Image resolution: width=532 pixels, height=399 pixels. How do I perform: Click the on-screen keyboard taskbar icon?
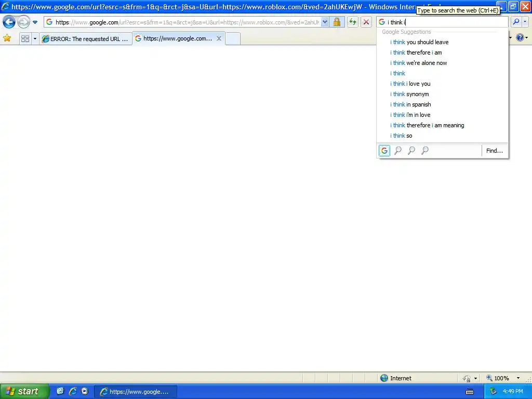click(470, 392)
